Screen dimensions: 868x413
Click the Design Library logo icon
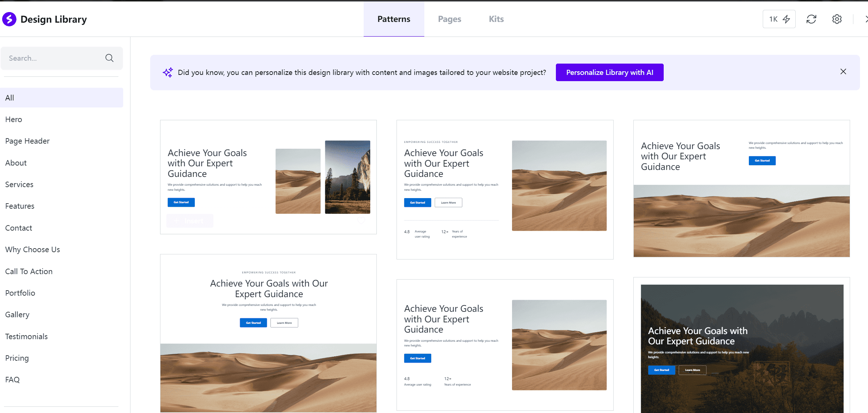coord(9,19)
